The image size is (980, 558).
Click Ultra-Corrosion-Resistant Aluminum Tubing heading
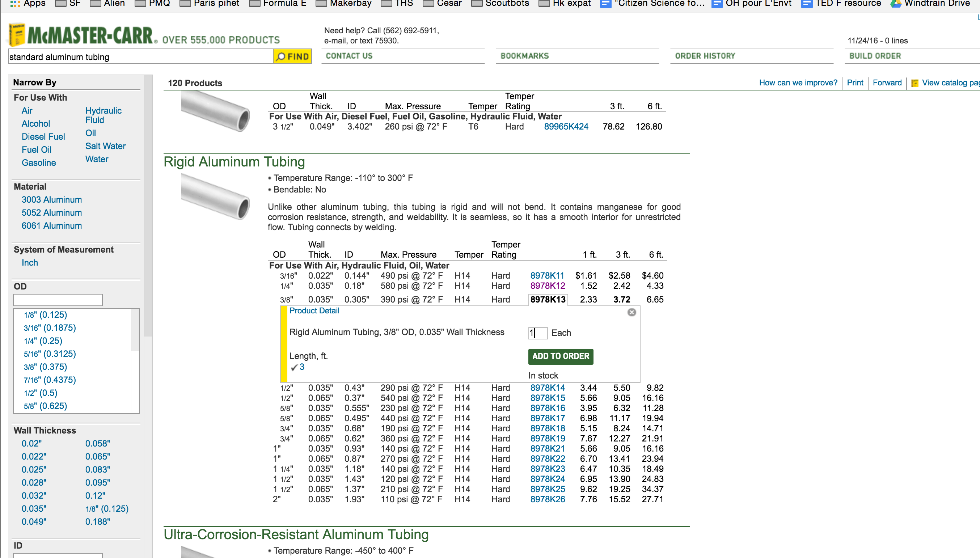click(x=296, y=534)
